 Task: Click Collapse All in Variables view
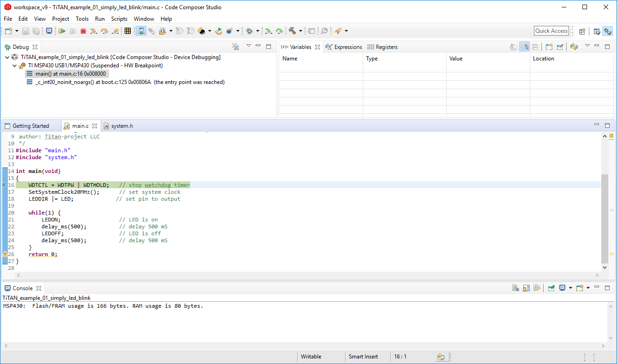click(535, 47)
